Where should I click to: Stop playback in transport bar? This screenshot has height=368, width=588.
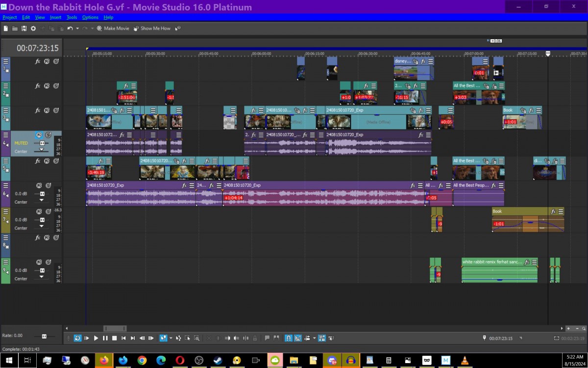click(x=114, y=338)
